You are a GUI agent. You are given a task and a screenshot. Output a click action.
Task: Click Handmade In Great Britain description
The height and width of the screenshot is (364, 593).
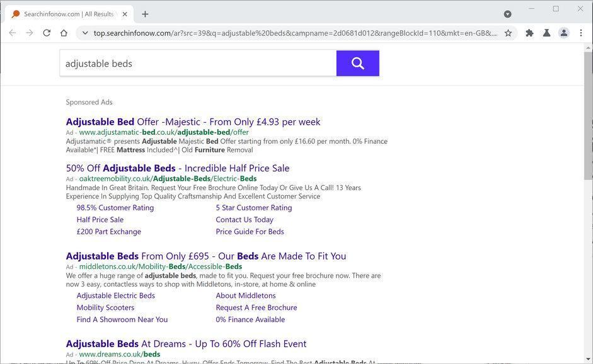[x=213, y=192]
